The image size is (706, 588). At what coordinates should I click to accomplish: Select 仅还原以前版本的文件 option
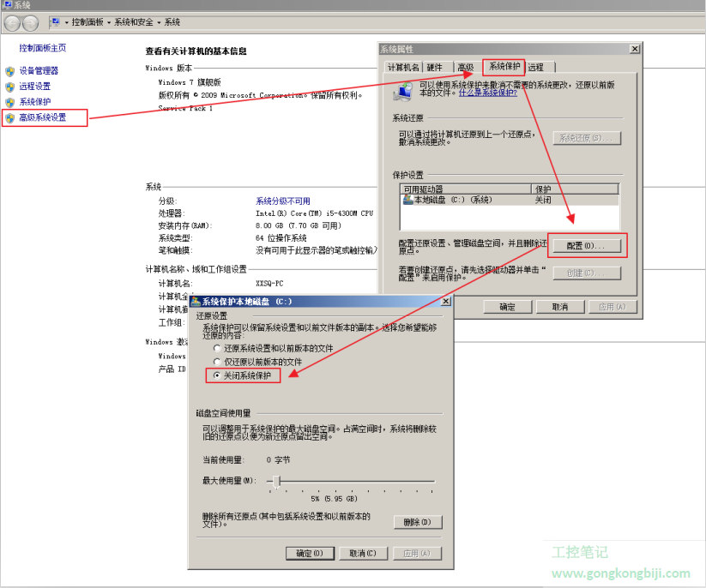(x=217, y=362)
